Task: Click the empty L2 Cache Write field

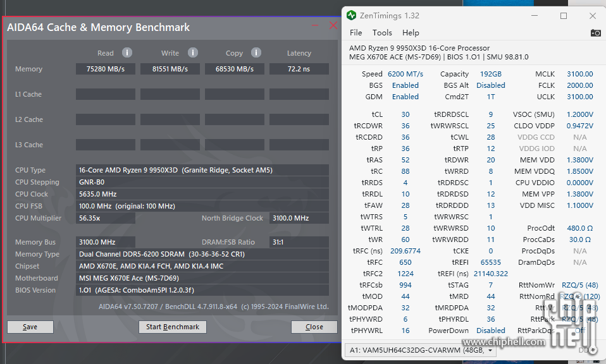Action: (170, 119)
